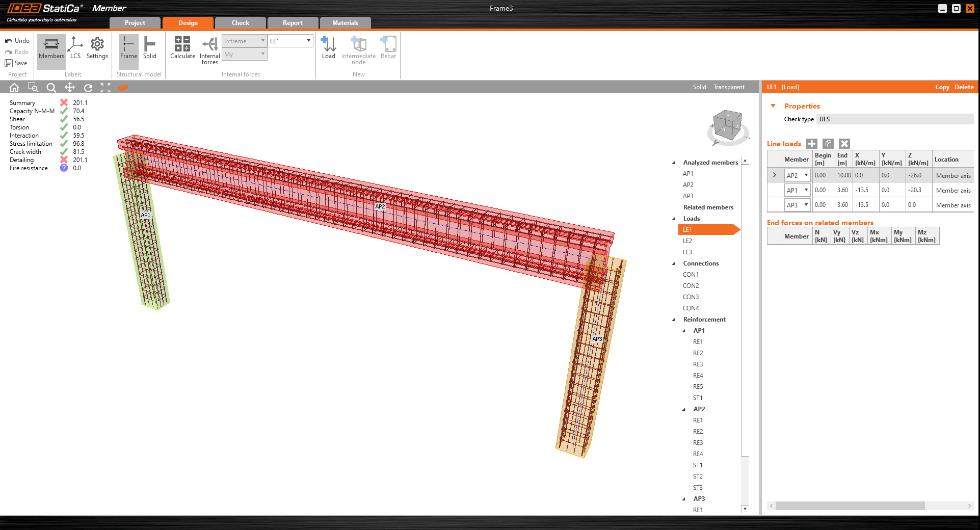Image resolution: width=980 pixels, height=530 pixels.
Task: Select the magnifier zoom tool
Action: pos(51,88)
